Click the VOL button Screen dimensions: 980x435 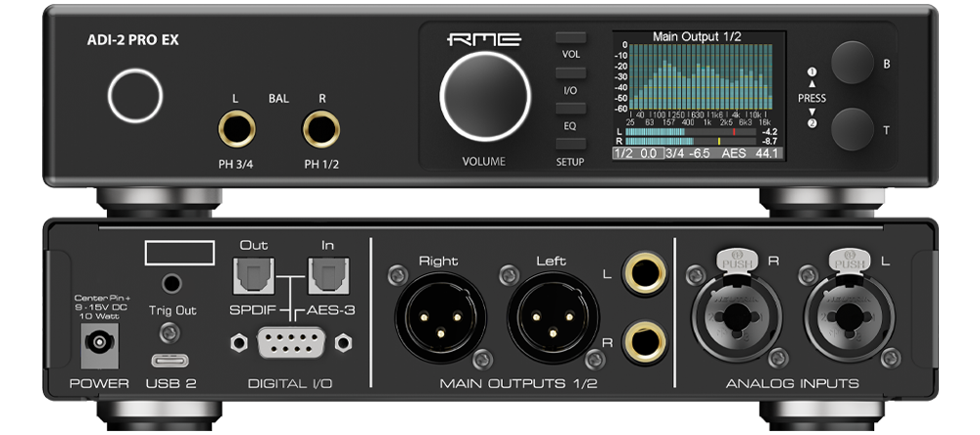(570, 37)
